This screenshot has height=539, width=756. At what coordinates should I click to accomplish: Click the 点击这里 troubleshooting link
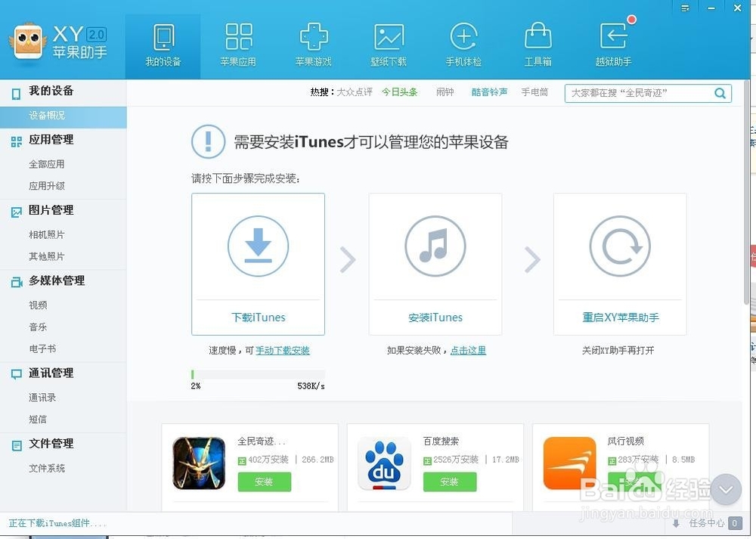(468, 350)
